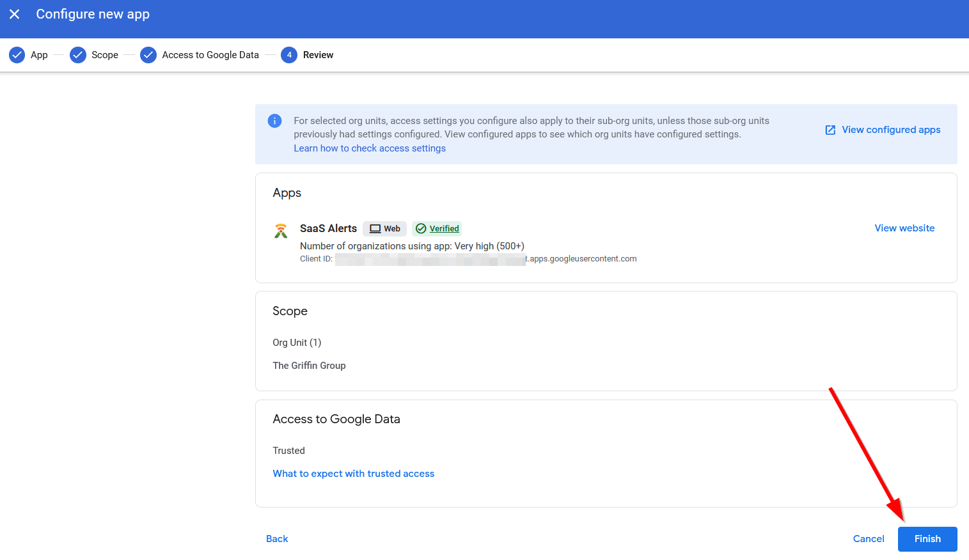
Task: Click the step 4 Review number icon
Action: [289, 55]
